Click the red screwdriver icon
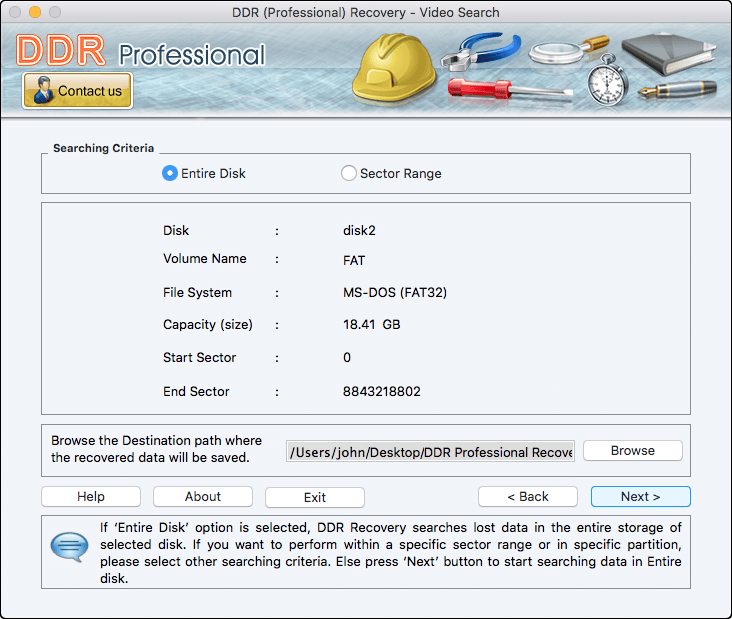This screenshot has height=619, width=732. (510, 89)
